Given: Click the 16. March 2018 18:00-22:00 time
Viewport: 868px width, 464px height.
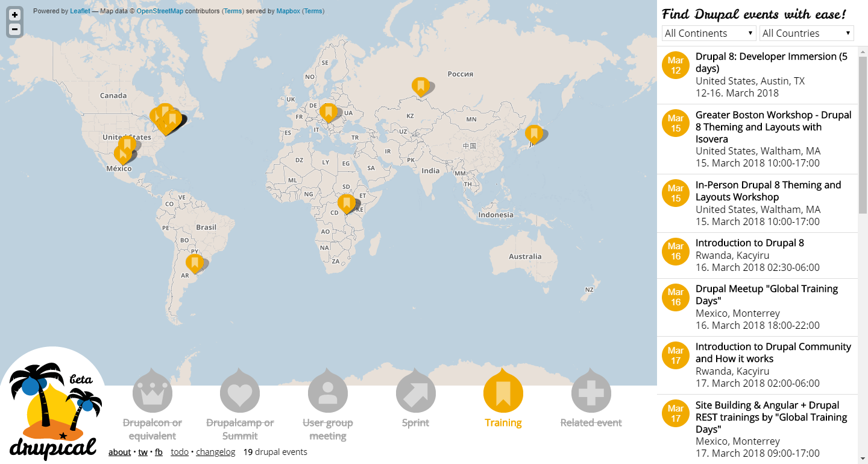Looking at the screenshot, I should 758,325.
